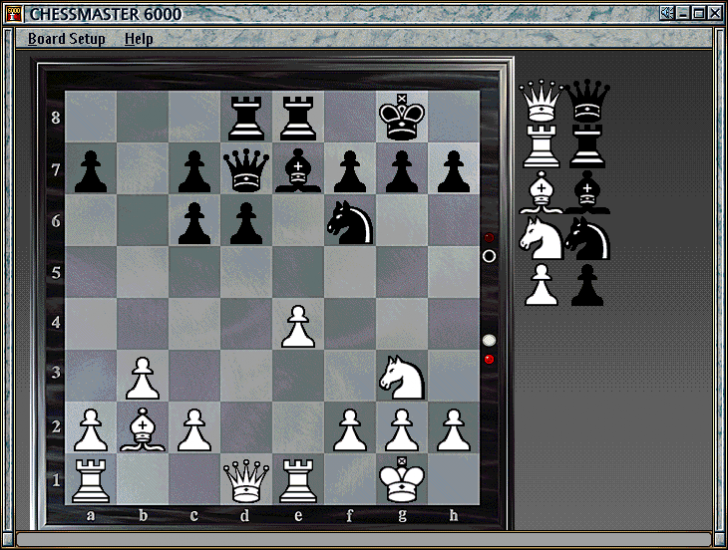The image size is (728, 550).
Task: Select the white pawn on c2
Action: click(x=195, y=430)
